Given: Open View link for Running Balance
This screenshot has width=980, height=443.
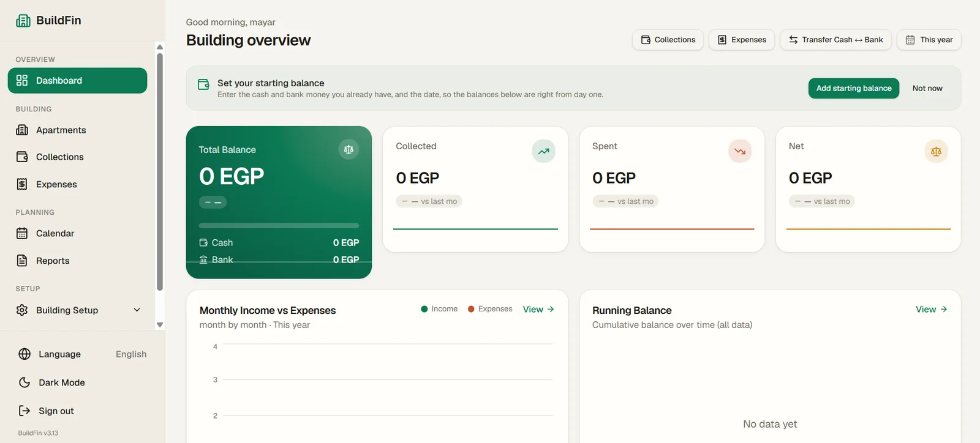Looking at the screenshot, I should pos(932,310).
